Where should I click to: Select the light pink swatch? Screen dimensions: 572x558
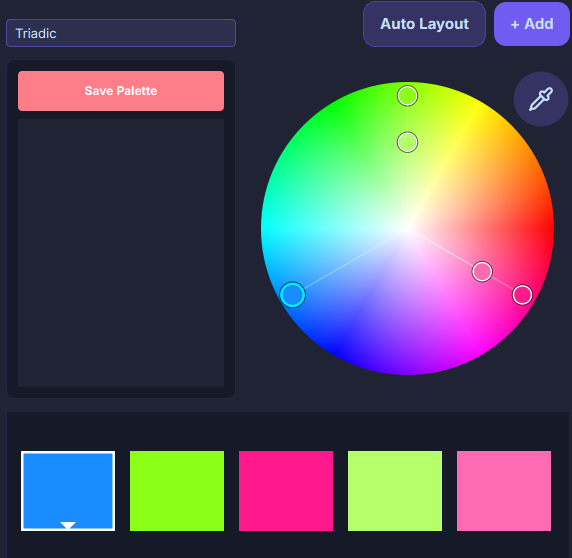click(504, 491)
